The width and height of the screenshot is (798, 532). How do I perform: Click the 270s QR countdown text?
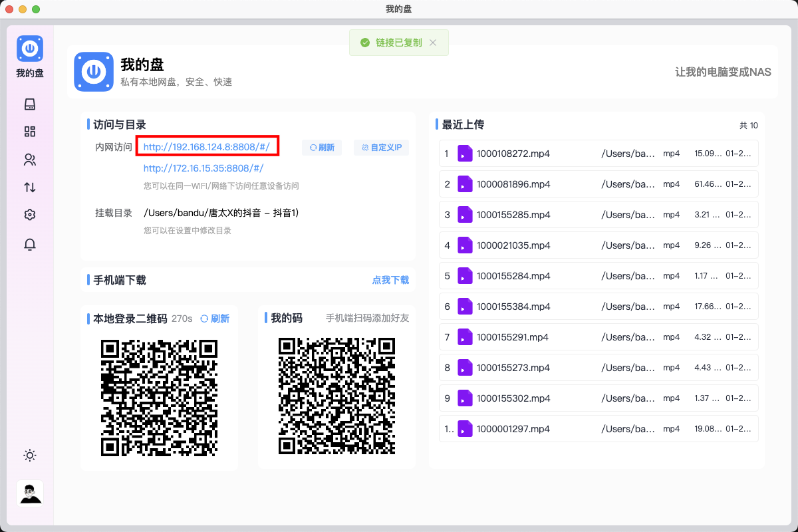click(182, 319)
